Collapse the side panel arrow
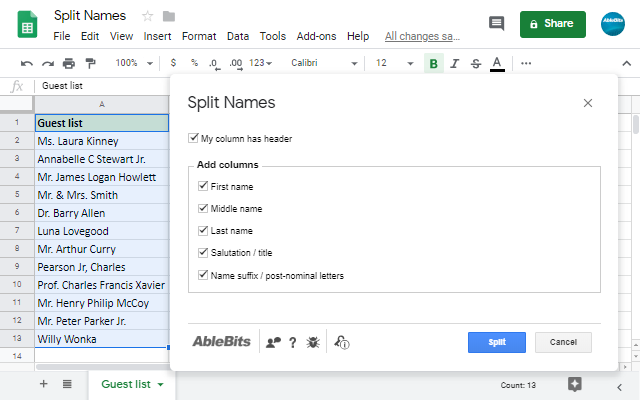The image size is (640, 400). pyautogui.click(x=619, y=387)
